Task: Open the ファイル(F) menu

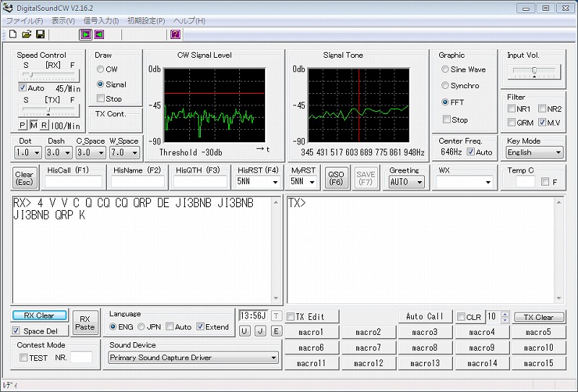Action: (25, 21)
